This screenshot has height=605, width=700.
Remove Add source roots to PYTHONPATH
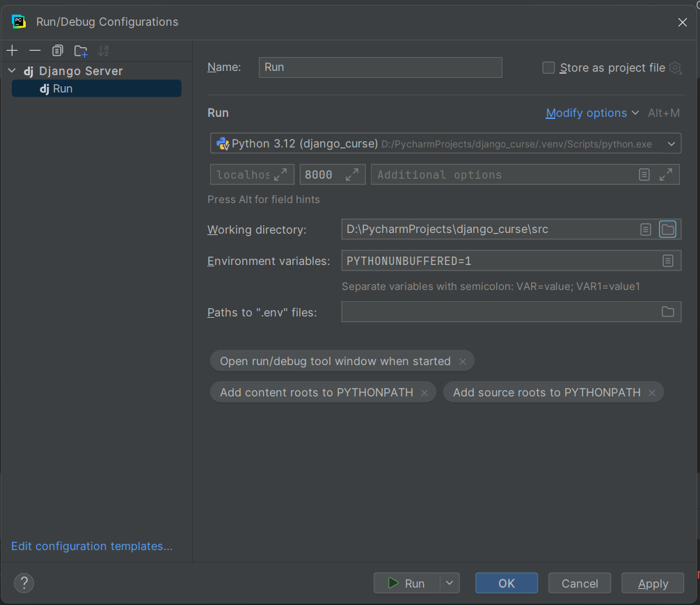coord(652,393)
